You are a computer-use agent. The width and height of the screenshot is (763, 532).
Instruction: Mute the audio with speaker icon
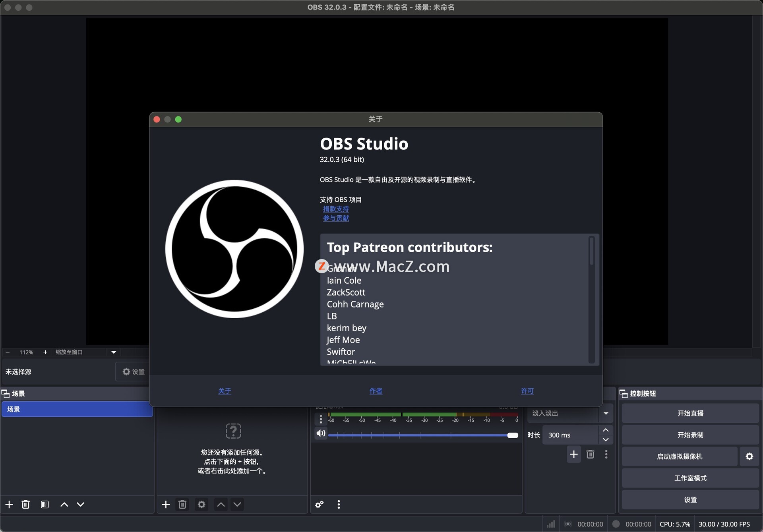(x=321, y=433)
